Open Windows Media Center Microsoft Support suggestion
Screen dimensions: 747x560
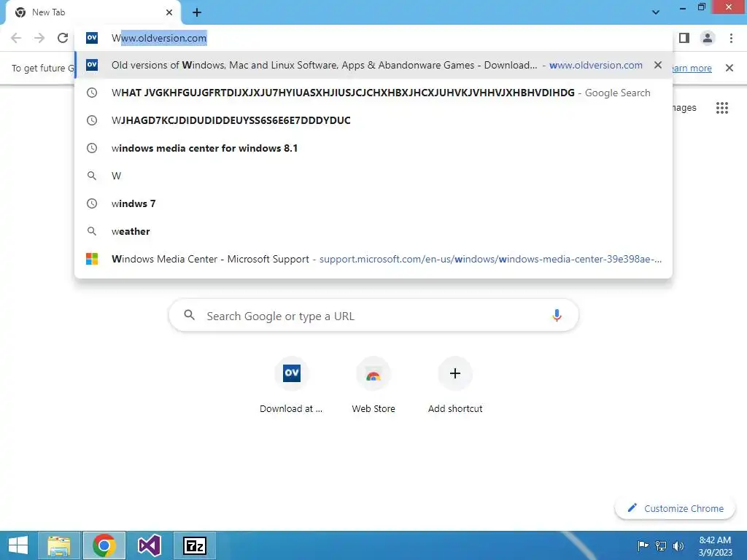pos(373,259)
